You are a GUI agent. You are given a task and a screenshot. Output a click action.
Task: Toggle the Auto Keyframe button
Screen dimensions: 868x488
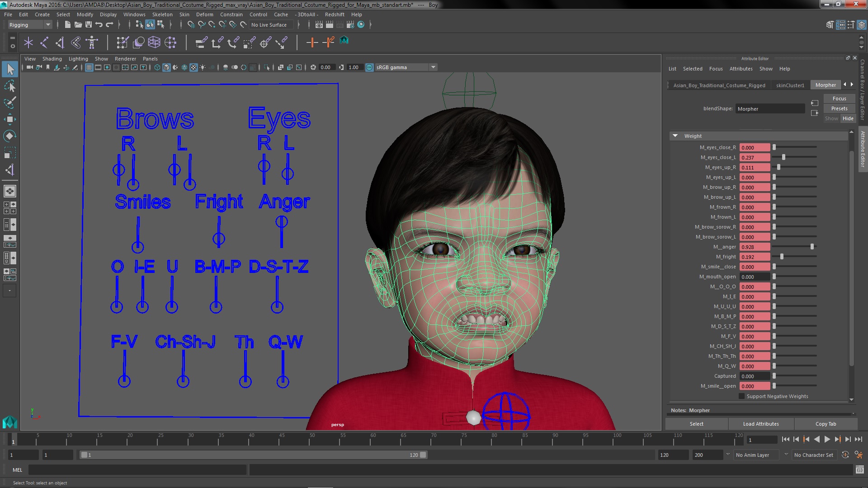[x=845, y=455]
